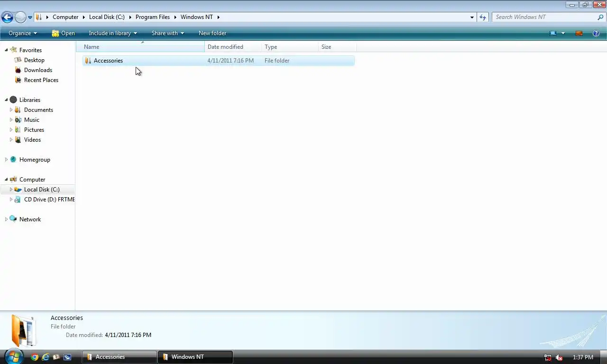
Task: Select CD Drive (D:) in sidebar
Action: coord(49,200)
